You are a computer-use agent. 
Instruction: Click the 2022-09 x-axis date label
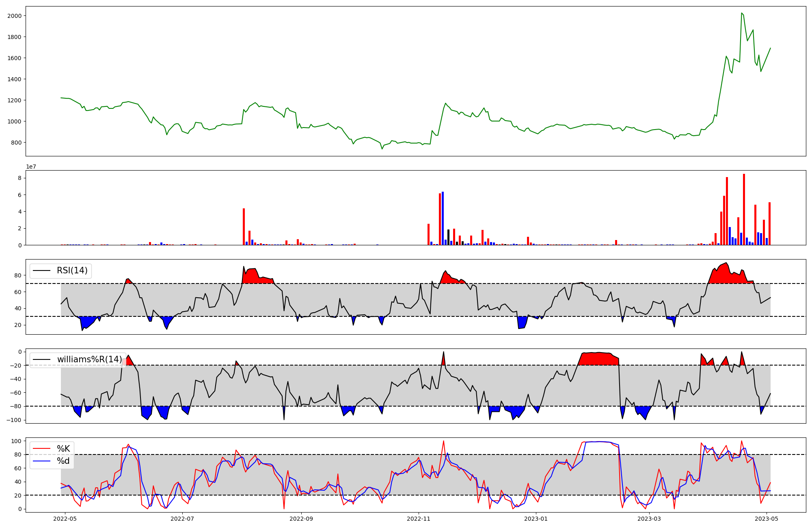pyautogui.click(x=301, y=519)
